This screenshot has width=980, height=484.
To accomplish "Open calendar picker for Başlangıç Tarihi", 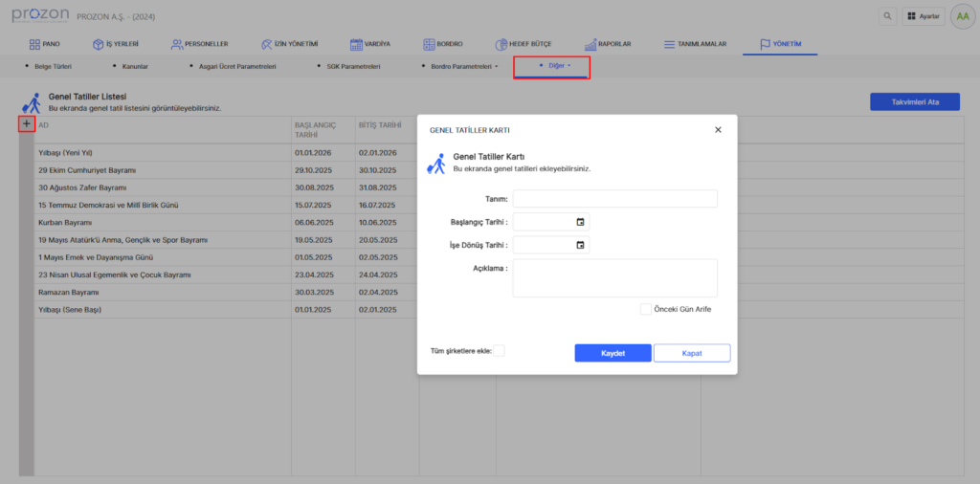I will click(x=580, y=222).
